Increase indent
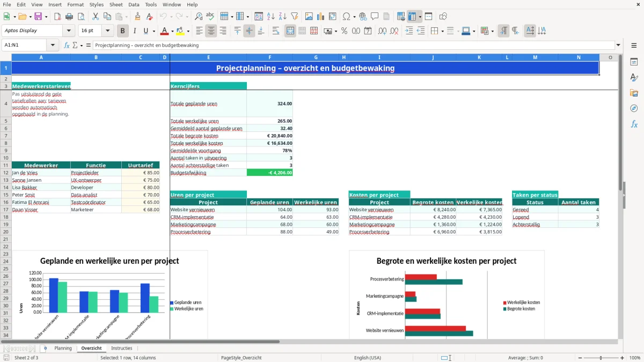This screenshot has width=644, height=362. [409, 31]
